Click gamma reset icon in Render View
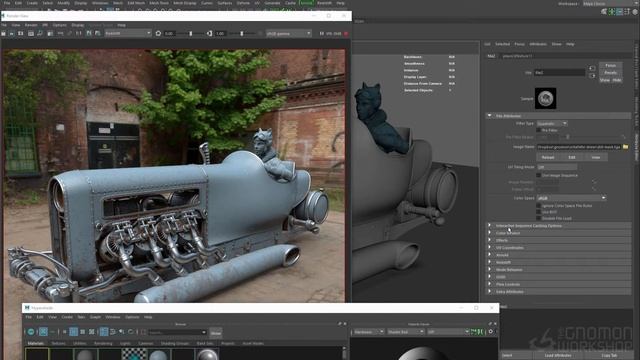The height and width of the screenshot is (360, 640). pyautogui.click(x=209, y=33)
